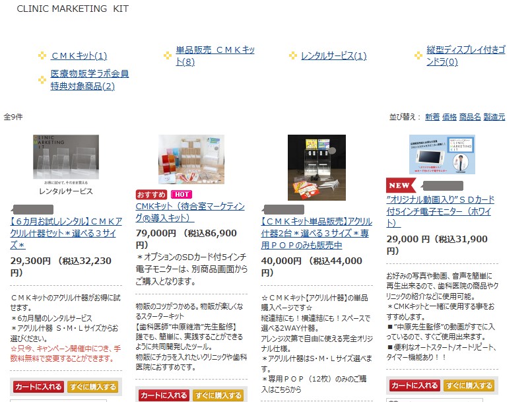Open オリジナル動画入りＳＤカード付5インチ電子モニター link
The image size is (532, 402).
[440, 211]
